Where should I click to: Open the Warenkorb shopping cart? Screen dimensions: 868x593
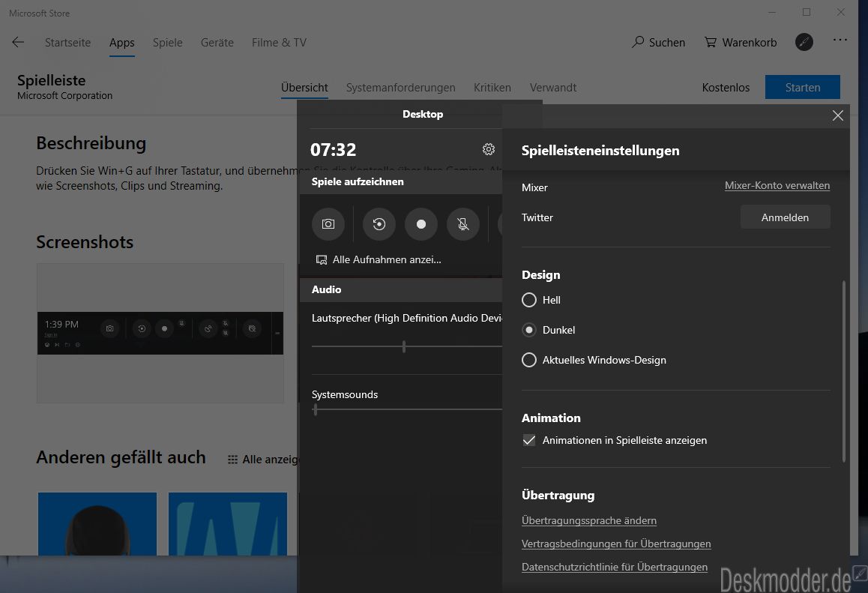(741, 43)
